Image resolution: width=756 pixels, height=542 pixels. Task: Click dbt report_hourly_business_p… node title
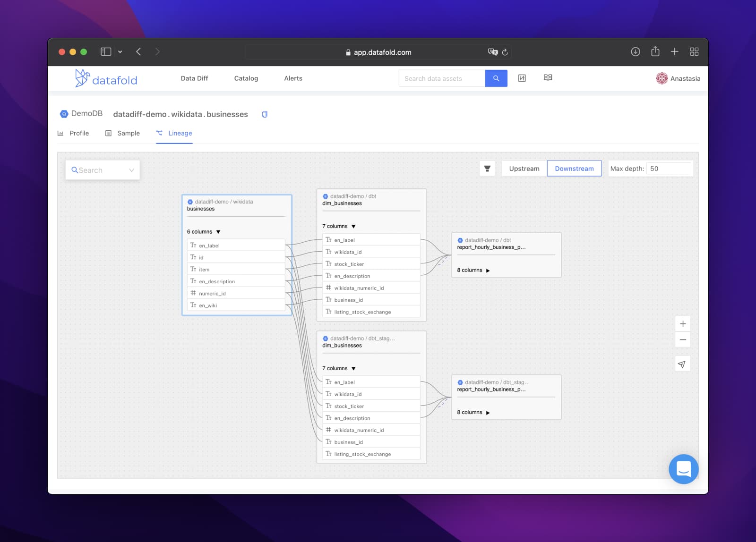tap(491, 247)
